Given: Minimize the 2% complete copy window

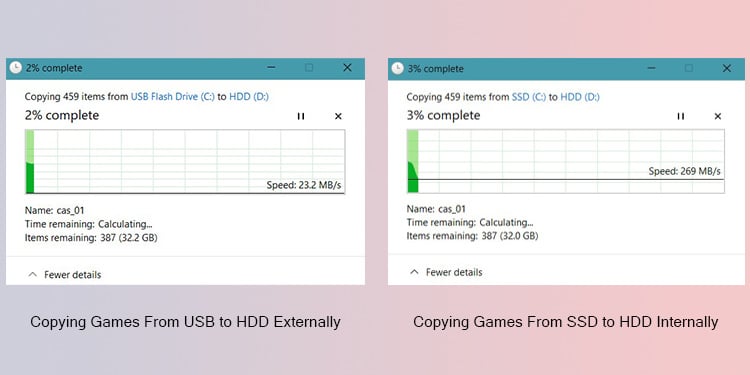Looking at the screenshot, I should click(x=271, y=68).
